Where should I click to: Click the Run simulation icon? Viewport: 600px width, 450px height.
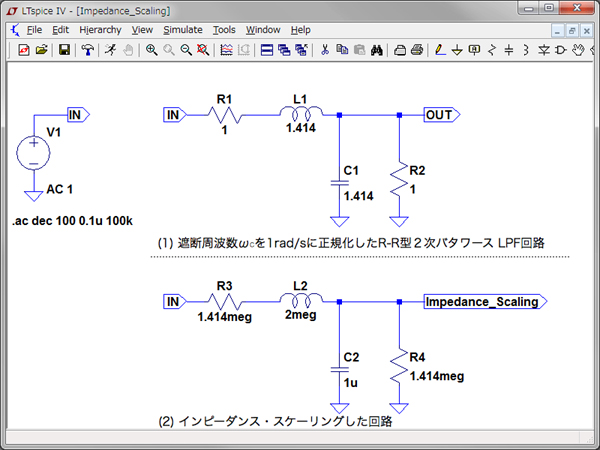pos(113,50)
